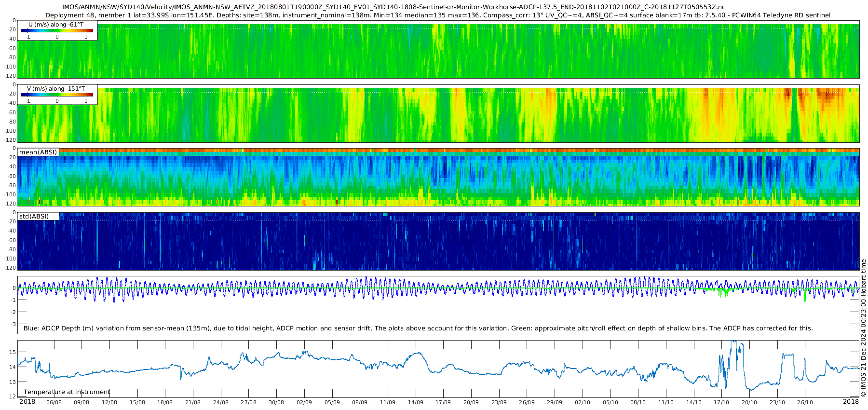Click the 17/09 date tick label
The height and width of the screenshot is (410, 868).
pos(443,402)
